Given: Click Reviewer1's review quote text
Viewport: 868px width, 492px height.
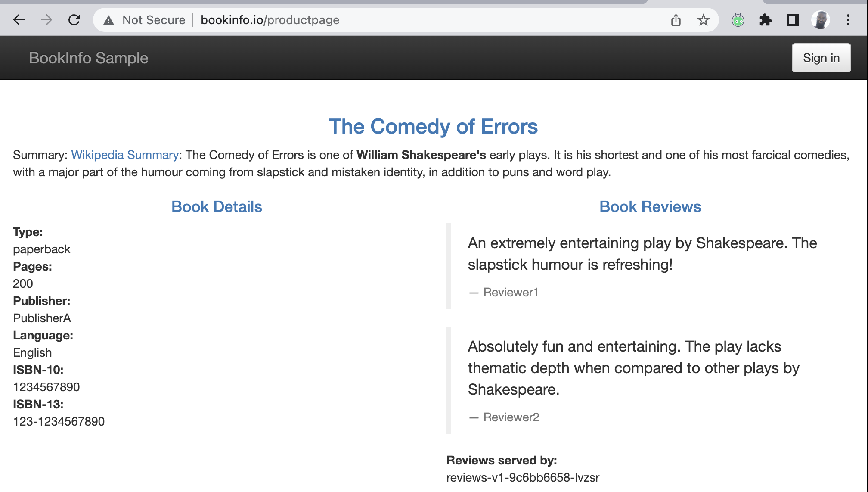Looking at the screenshot, I should [642, 254].
